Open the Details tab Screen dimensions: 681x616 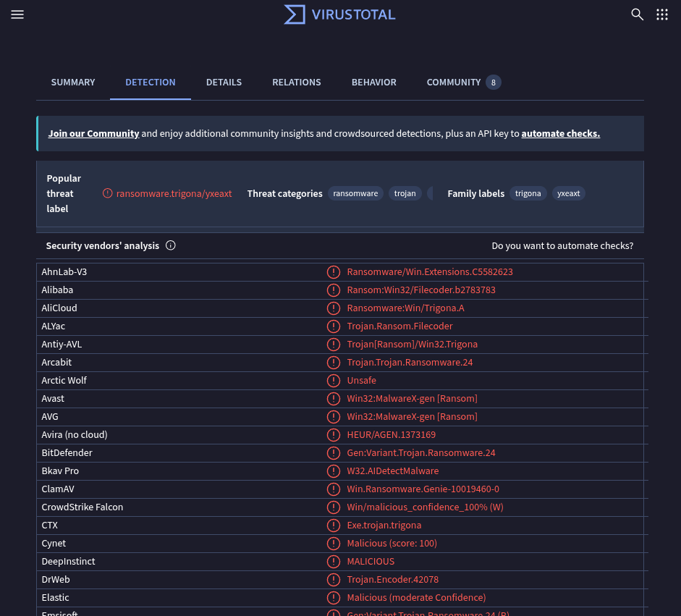click(224, 82)
